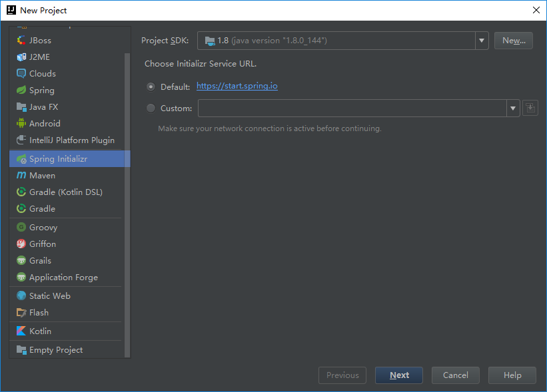
Task: Click the red Griffon icon
Action: click(21, 244)
